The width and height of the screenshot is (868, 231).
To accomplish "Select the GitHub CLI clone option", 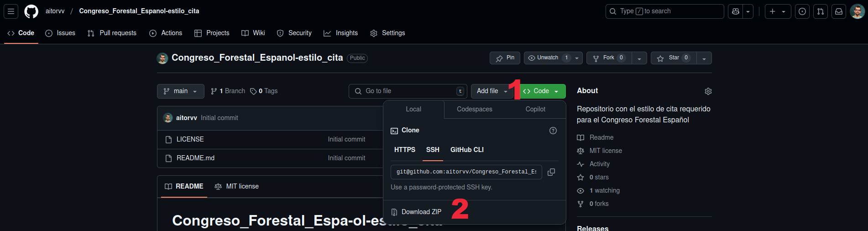I will pyautogui.click(x=467, y=150).
